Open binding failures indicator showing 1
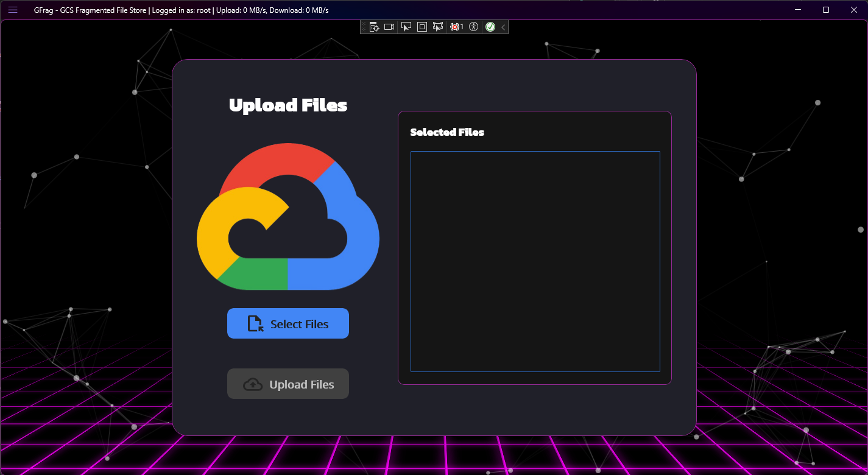Viewport: 868px width, 475px height. [456, 27]
